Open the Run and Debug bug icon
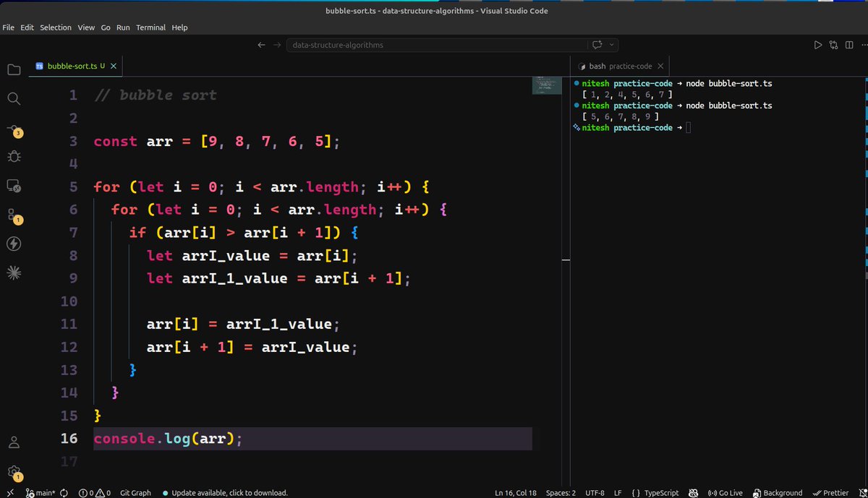 click(14, 156)
